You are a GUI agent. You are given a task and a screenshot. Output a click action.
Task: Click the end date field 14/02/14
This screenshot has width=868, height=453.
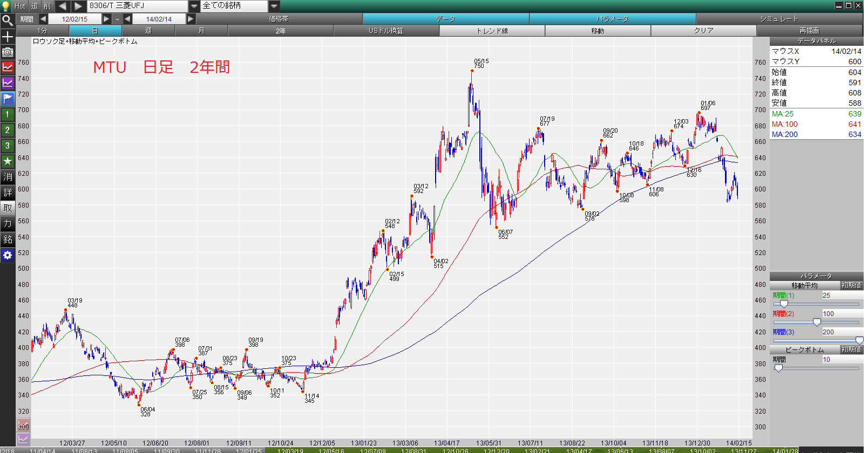pyautogui.click(x=159, y=19)
